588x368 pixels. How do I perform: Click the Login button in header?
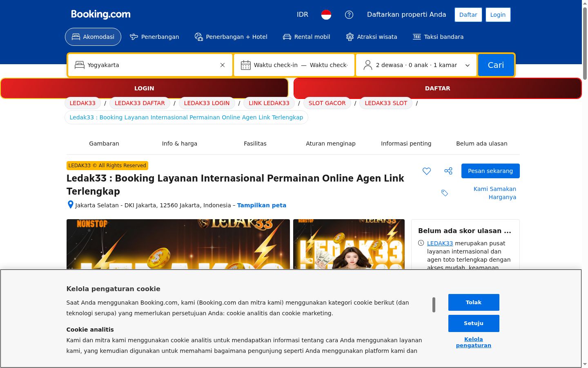click(x=498, y=15)
